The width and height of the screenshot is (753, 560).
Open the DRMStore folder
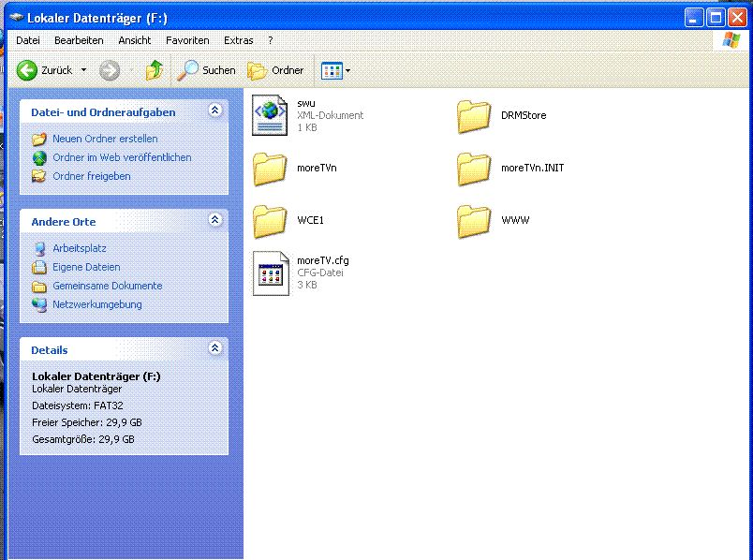[475, 116]
